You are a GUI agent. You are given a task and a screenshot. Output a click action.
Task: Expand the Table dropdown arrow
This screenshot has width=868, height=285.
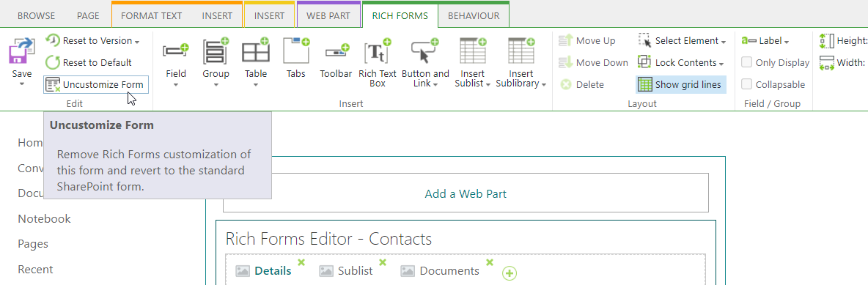coord(256,85)
